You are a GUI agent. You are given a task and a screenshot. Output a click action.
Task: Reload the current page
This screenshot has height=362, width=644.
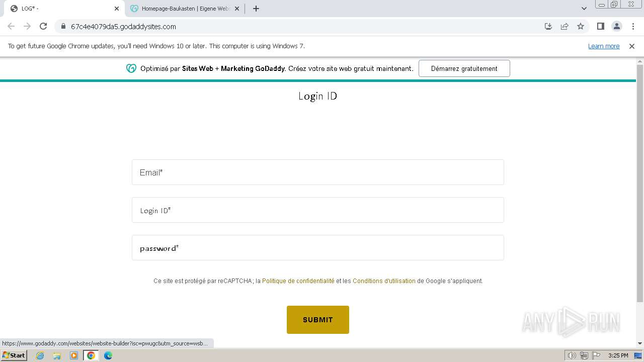pyautogui.click(x=43, y=26)
